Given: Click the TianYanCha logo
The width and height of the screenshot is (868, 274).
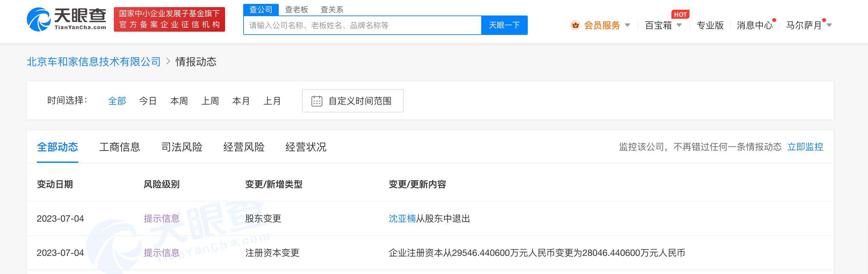Looking at the screenshot, I should 66,19.
